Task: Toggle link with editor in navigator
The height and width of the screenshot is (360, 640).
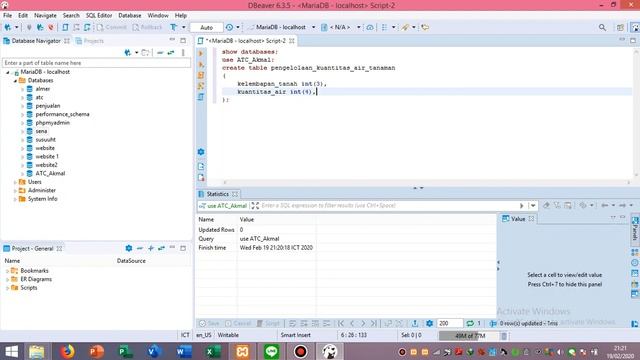Action: point(171,53)
